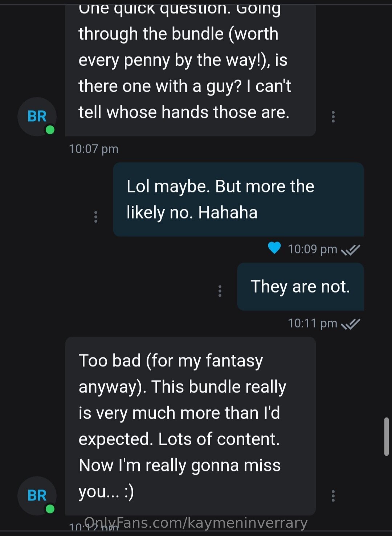Select the "Lol maybe. But more the likely no" bubble
The width and height of the screenshot is (392, 536).
[238, 199]
